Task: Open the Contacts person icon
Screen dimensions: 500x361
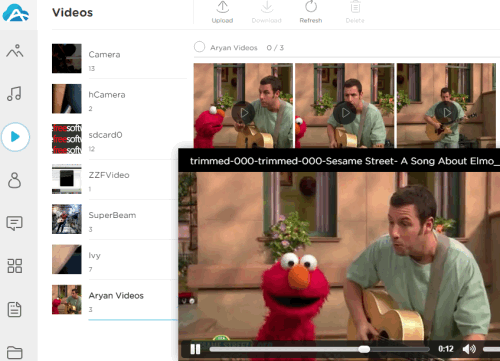Action: coord(14,180)
